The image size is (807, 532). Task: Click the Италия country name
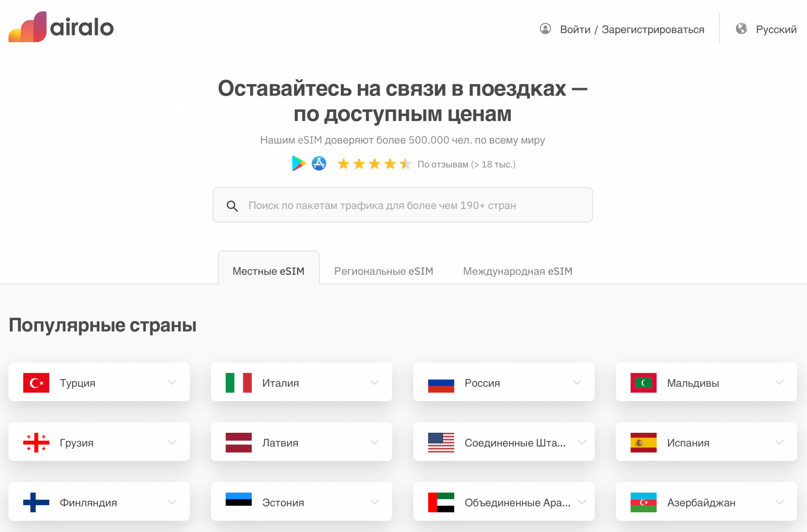281,383
